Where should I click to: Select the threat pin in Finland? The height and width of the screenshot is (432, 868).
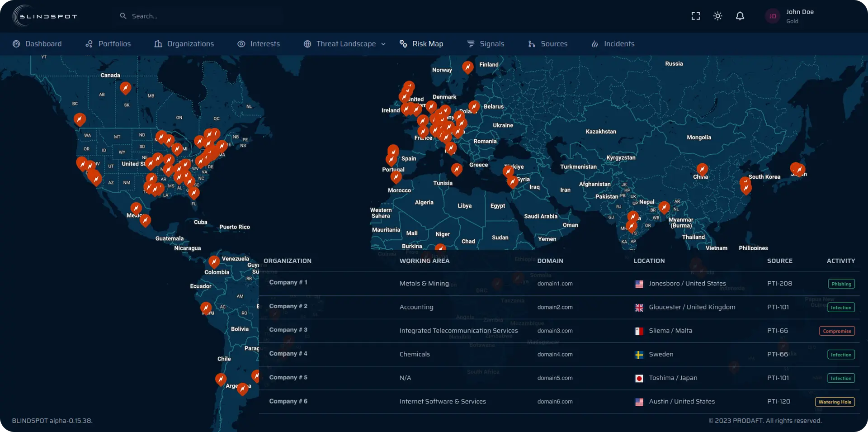(468, 67)
